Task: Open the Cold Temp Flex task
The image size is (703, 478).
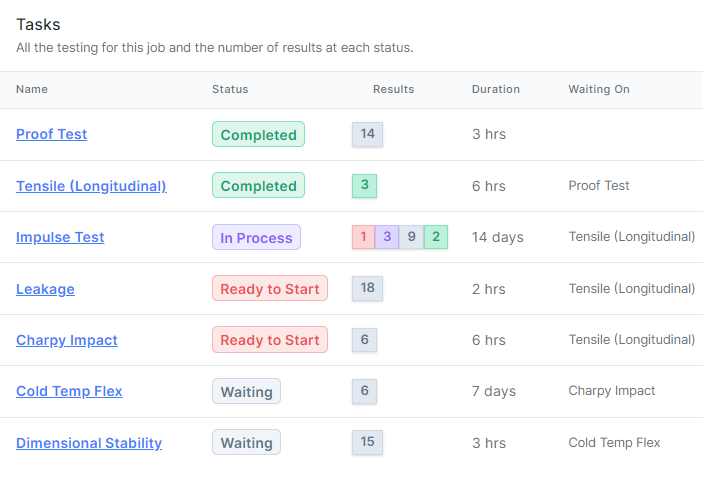Action: (69, 391)
